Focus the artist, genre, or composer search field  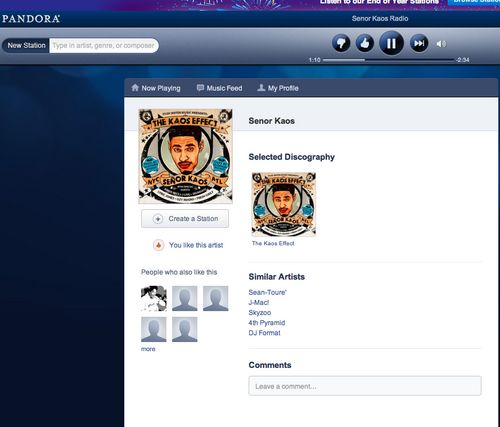click(x=104, y=45)
